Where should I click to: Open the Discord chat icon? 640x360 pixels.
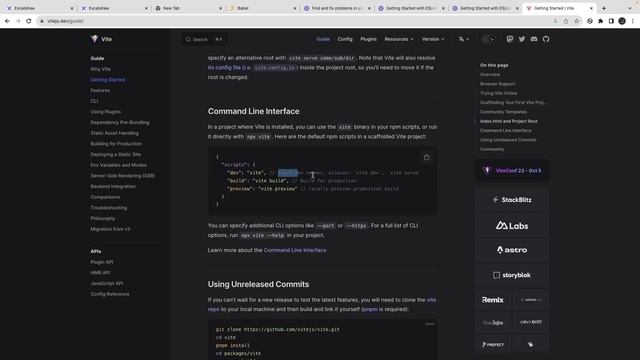(534, 39)
